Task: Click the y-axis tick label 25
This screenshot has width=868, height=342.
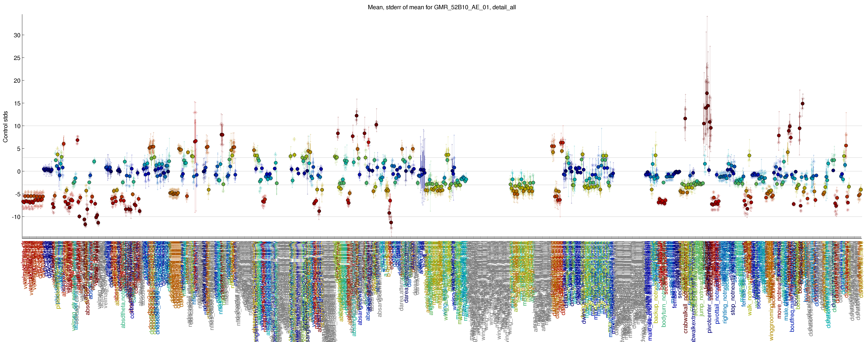Action: [x=17, y=58]
